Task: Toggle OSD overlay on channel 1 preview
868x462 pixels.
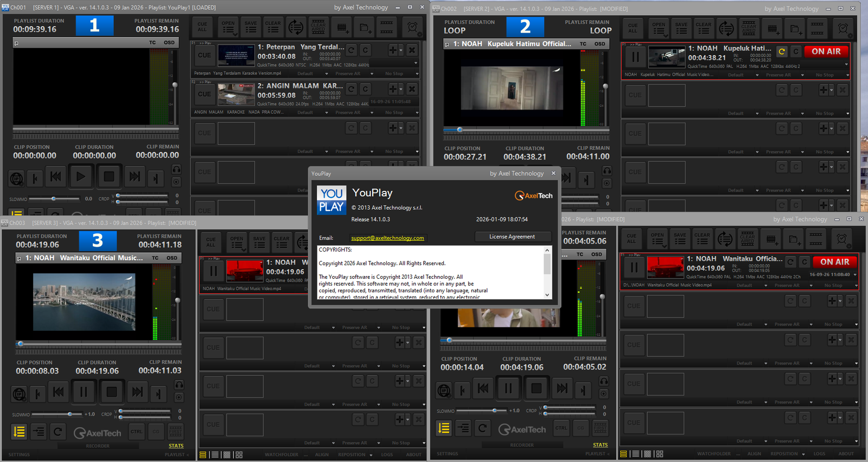Action: [169, 42]
